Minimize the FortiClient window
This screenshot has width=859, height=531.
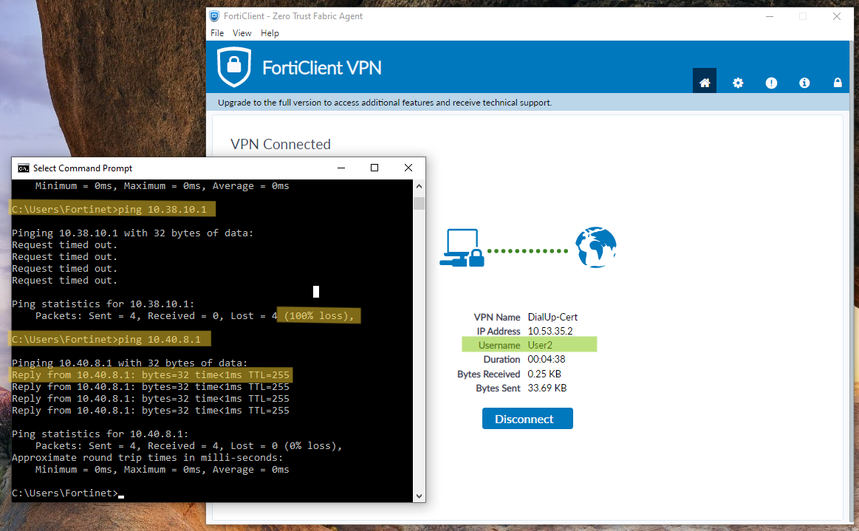[x=769, y=16]
